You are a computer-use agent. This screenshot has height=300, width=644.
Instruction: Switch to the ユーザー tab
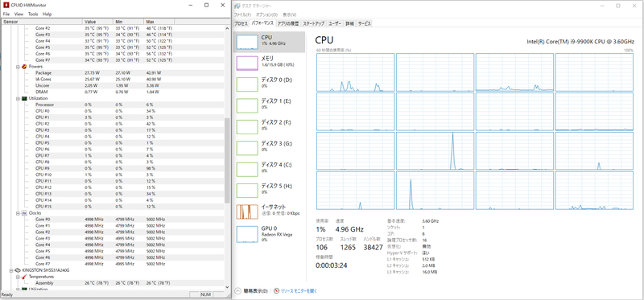335,24
